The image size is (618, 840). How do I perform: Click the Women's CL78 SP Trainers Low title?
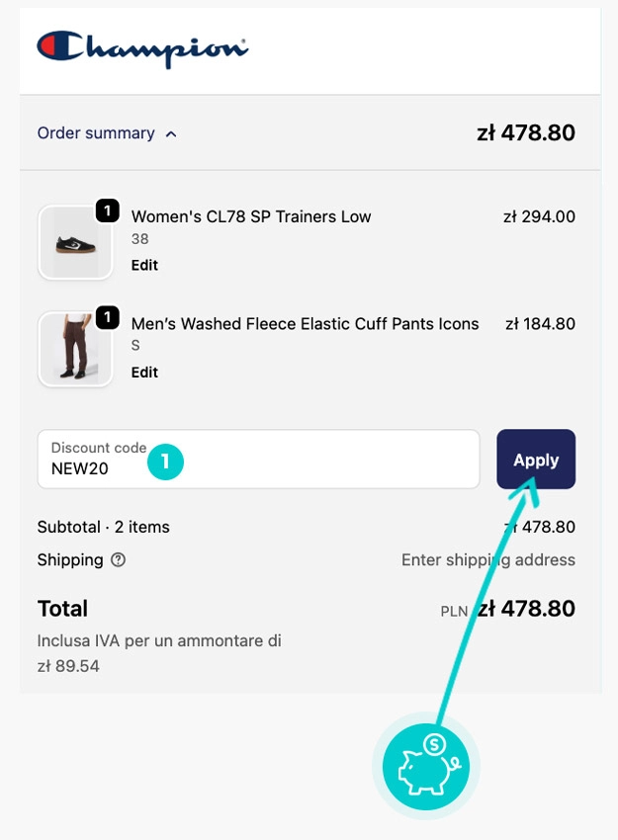(251, 216)
